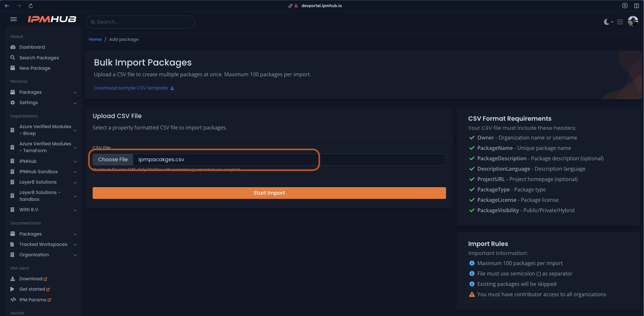This screenshot has height=316, width=644.
Task: Click Choose File button
Action: [113, 160]
